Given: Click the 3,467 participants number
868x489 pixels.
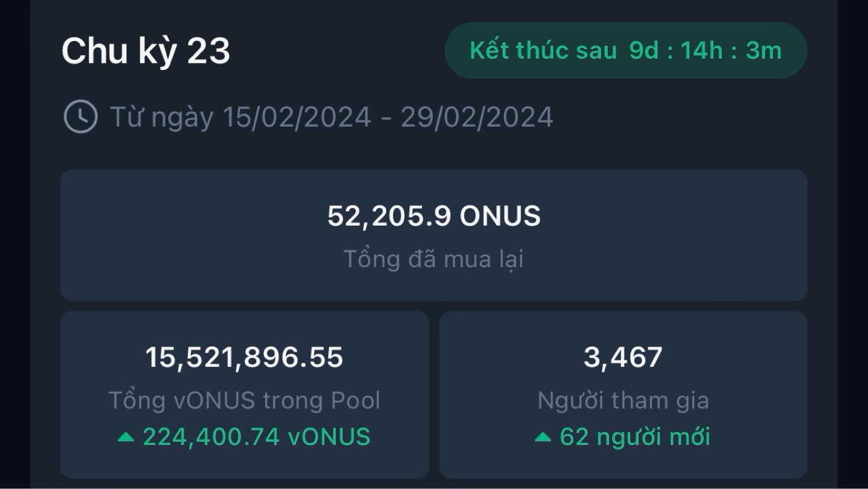Looking at the screenshot, I should [623, 357].
